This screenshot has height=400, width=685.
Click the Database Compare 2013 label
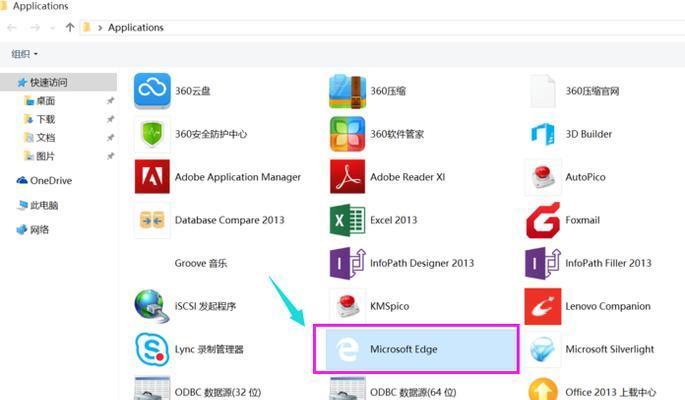pos(229,220)
